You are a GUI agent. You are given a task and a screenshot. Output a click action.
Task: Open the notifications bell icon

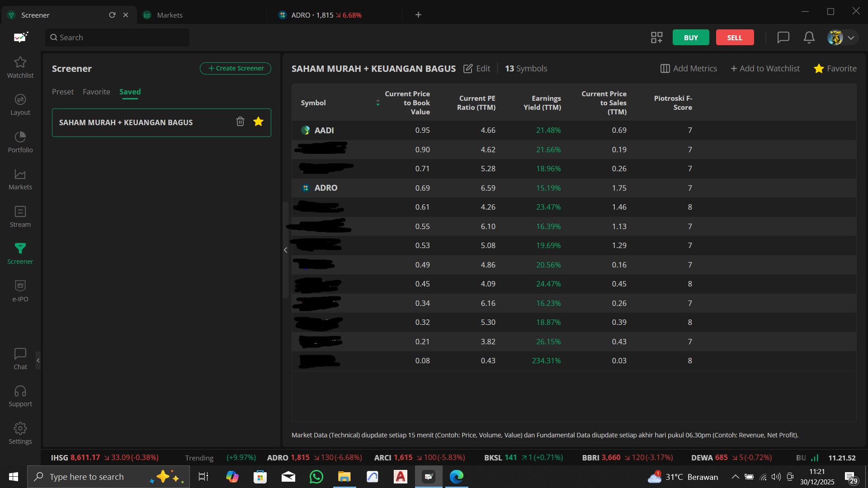click(x=809, y=38)
